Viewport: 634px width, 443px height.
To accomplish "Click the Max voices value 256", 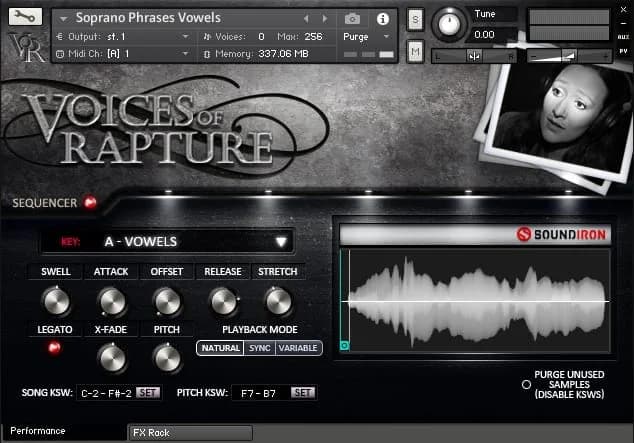I will point(313,37).
